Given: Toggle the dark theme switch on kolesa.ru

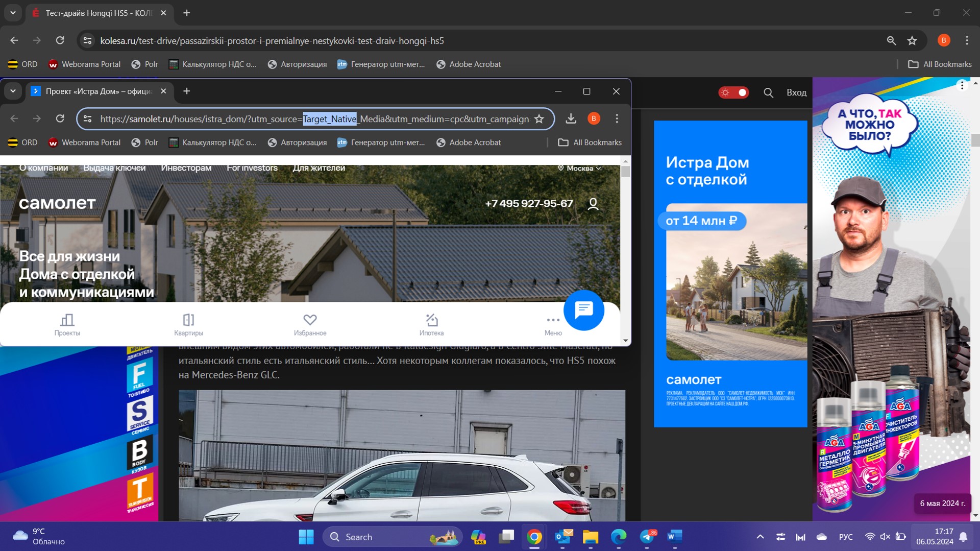Looking at the screenshot, I should pyautogui.click(x=733, y=92).
